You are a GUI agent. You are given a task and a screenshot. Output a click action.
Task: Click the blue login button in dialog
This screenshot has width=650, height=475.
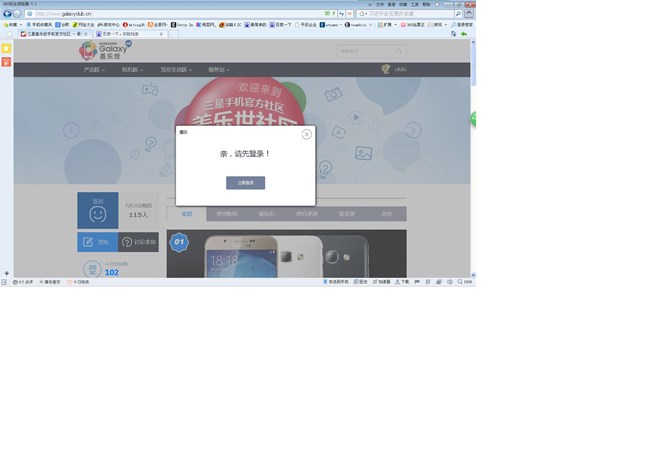click(x=245, y=183)
